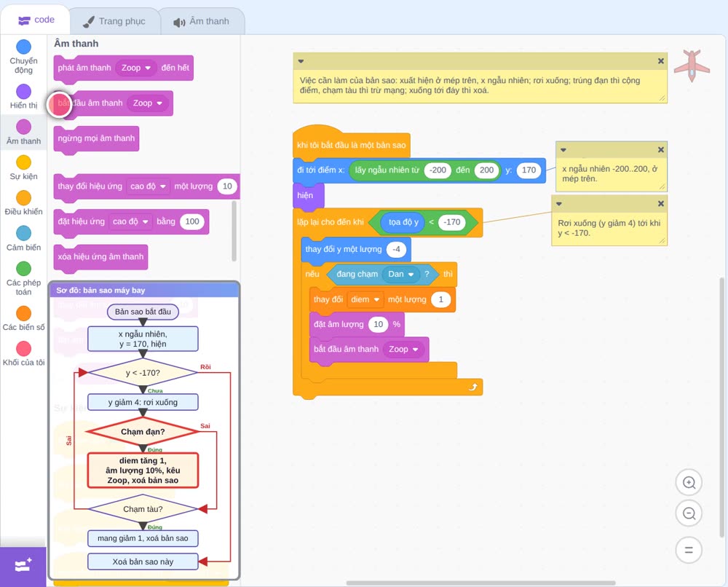Click the -200 value in random block
Screen dimensions: 728x587
pyautogui.click(x=438, y=170)
